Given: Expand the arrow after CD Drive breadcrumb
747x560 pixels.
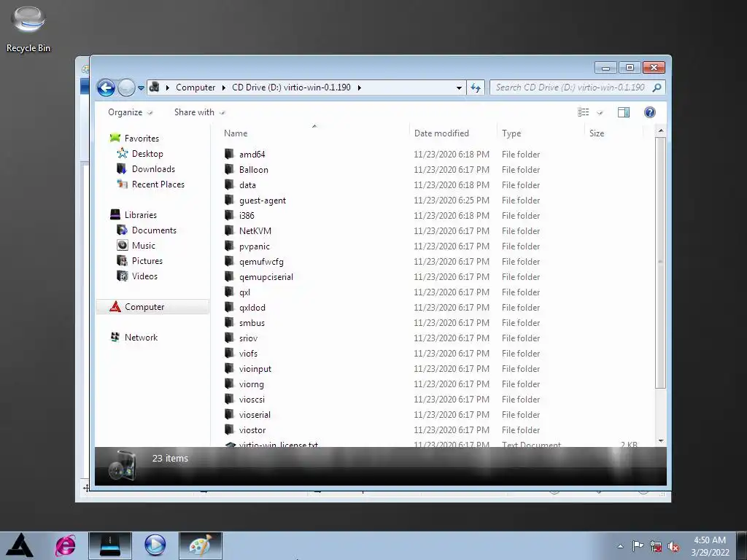Looking at the screenshot, I should (359, 87).
